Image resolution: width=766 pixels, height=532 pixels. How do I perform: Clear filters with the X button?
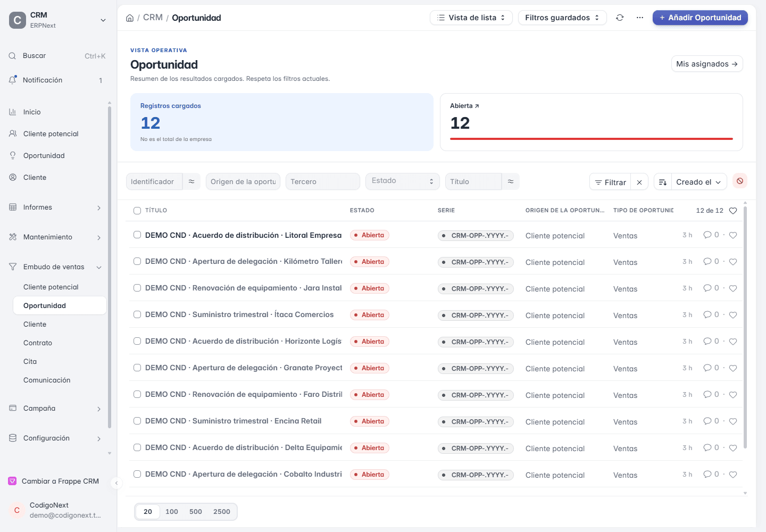[x=639, y=182]
